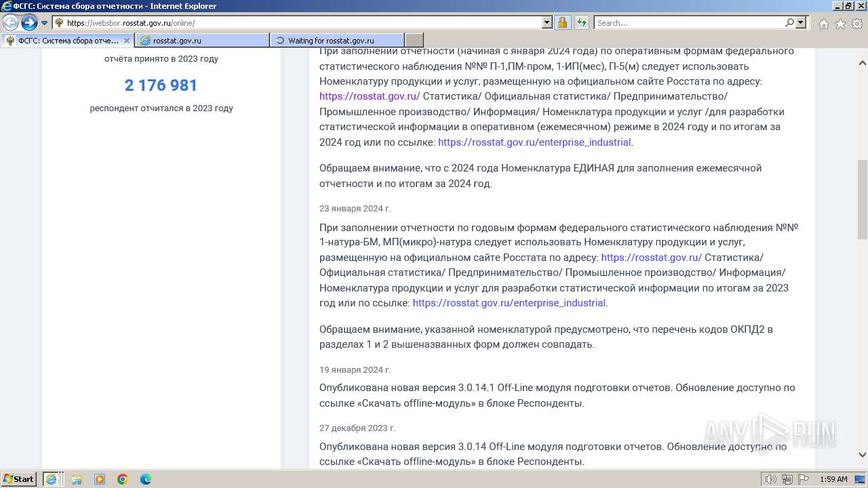Click the Search box in Internet Explorer
The height and width of the screenshot is (488, 868).
690,23
